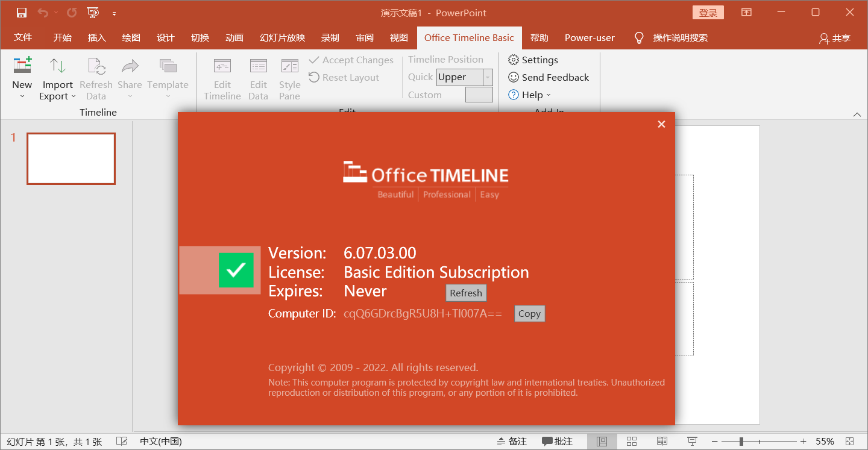
Task: Start Slide Show from status bar icon
Action: click(692, 442)
